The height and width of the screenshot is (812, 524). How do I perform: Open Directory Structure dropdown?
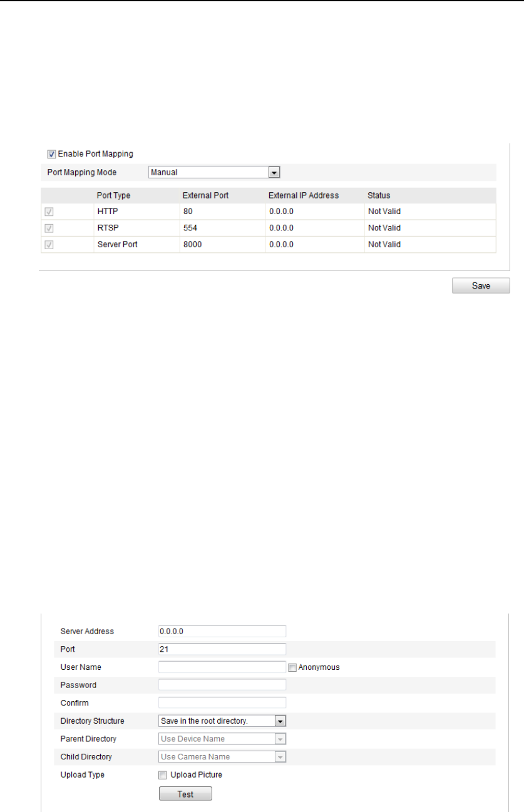pyautogui.click(x=222, y=721)
